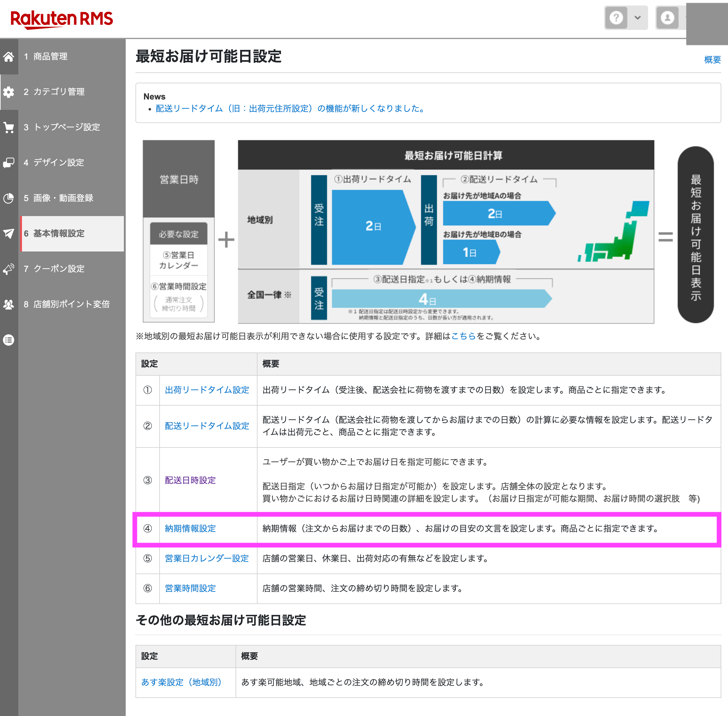Click the 概要 link at top right

(x=712, y=60)
